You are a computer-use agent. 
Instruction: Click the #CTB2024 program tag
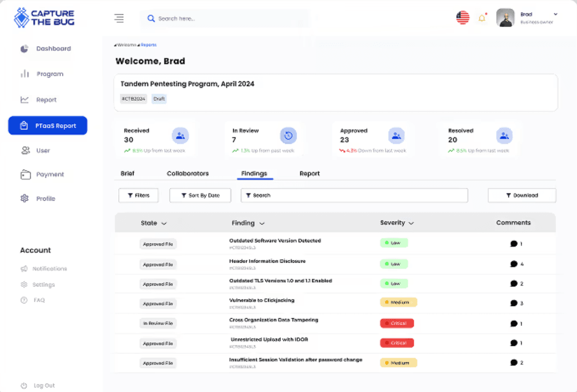[133, 99]
